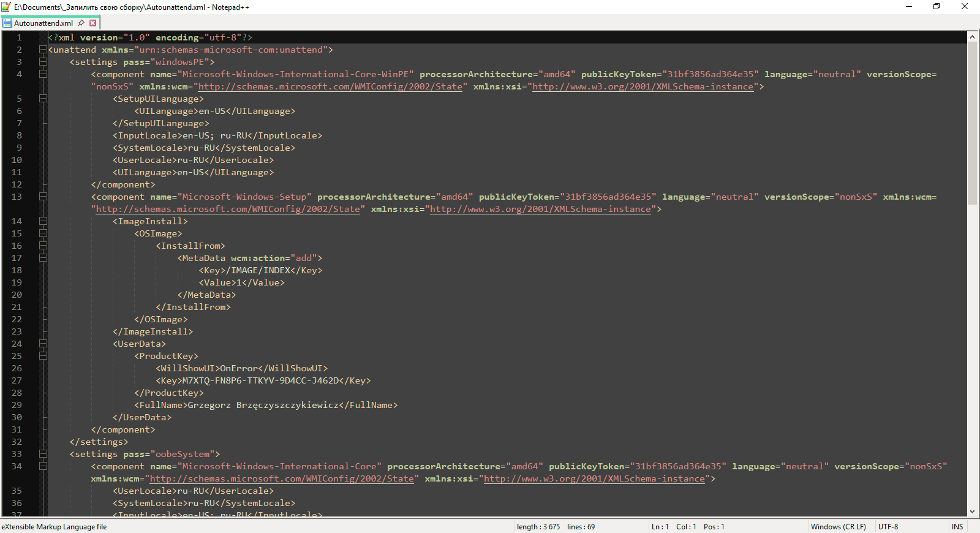Pin the Autounattend.xml tab
This screenshot has width=980, height=533.
coord(81,23)
